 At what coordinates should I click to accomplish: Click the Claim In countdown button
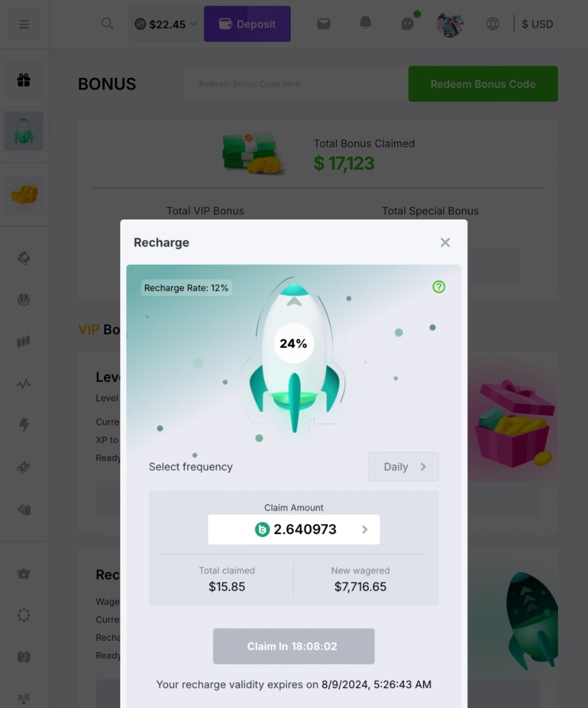pos(294,646)
